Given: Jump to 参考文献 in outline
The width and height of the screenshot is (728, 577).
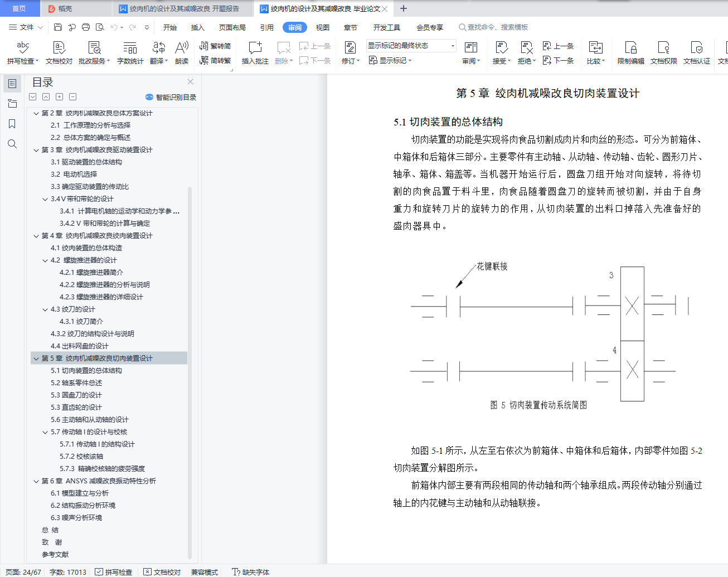Looking at the screenshot, I should (x=55, y=555).
